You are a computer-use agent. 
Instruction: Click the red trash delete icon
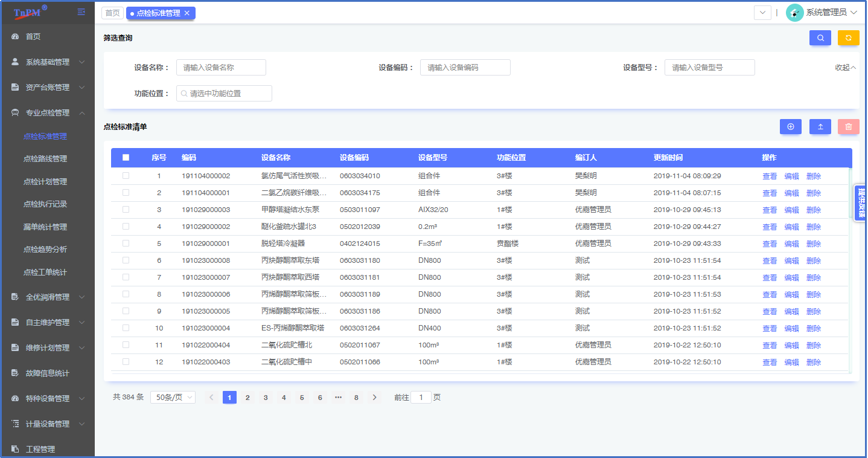[848, 127]
